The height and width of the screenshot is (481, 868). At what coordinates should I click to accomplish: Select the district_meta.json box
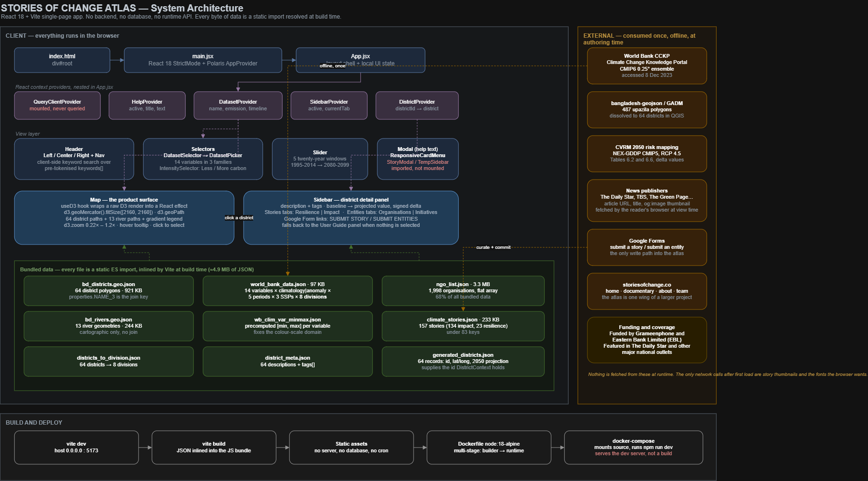287,362
